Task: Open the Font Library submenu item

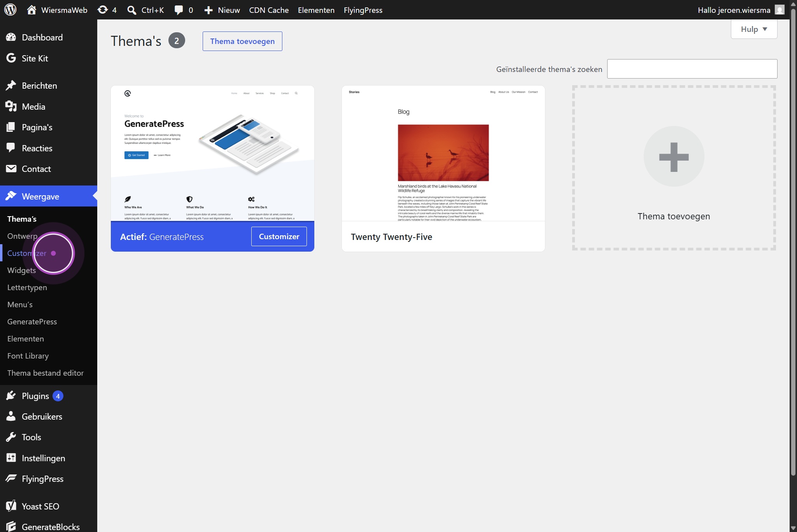Action: tap(28, 356)
